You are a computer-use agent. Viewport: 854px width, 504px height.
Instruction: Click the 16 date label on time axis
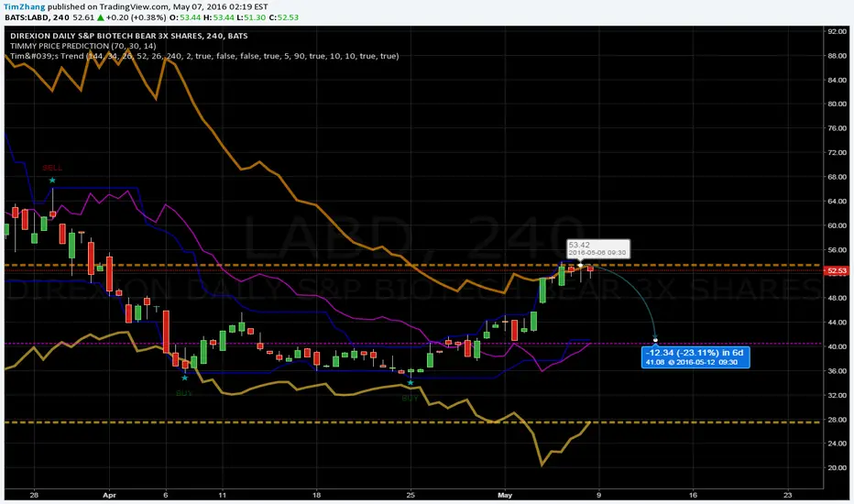(x=693, y=495)
